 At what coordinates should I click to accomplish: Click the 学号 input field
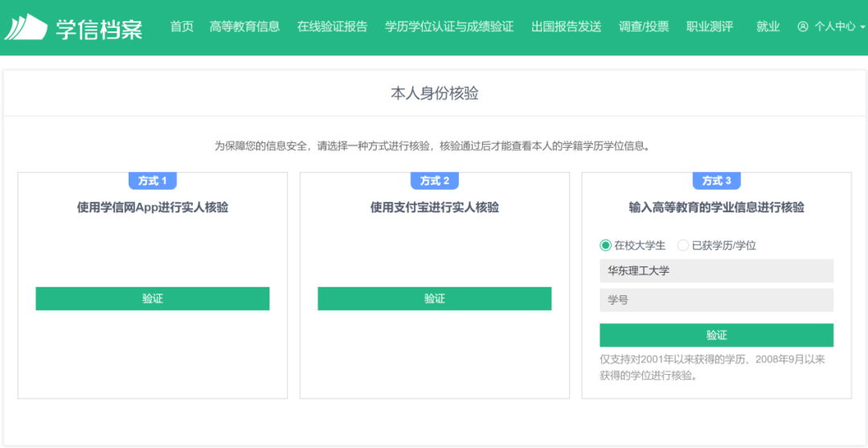click(716, 300)
